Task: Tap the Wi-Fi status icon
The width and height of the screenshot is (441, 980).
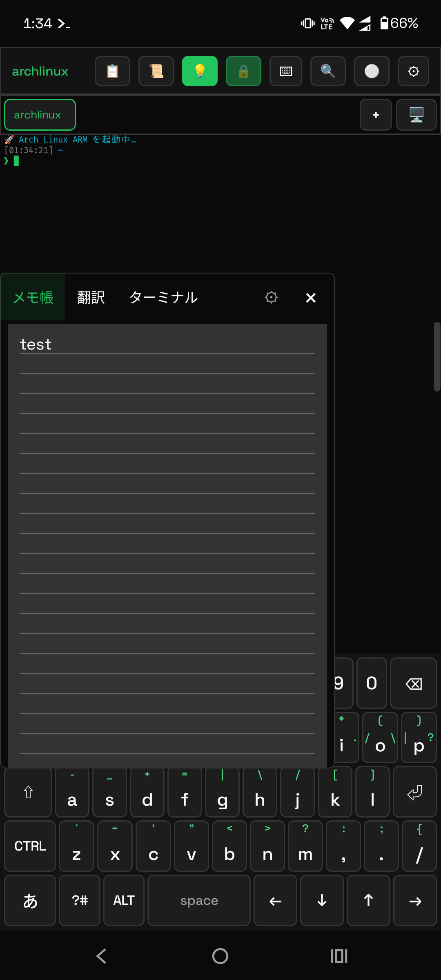Action: pos(347,23)
